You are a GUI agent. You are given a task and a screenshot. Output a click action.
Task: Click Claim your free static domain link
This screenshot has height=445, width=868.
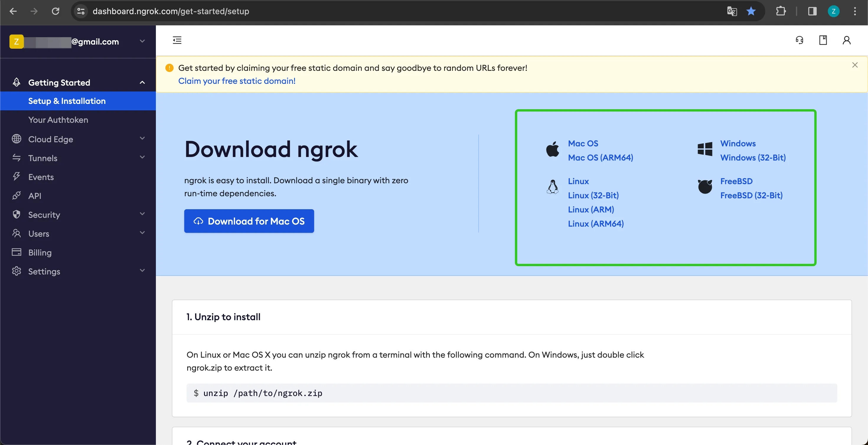coord(236,81)
